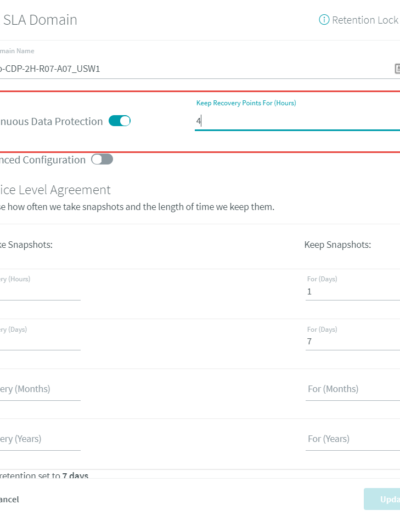Click the Retention Lock info icon

pos(324,20)
